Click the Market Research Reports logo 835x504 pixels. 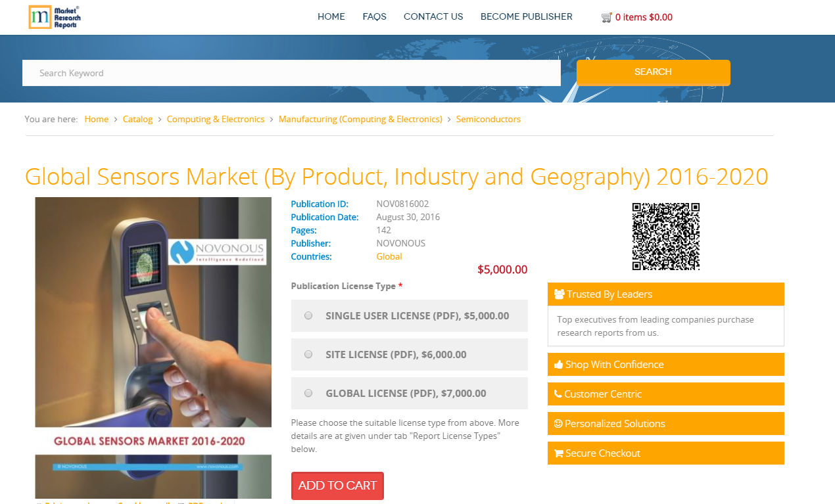point(55,17)
